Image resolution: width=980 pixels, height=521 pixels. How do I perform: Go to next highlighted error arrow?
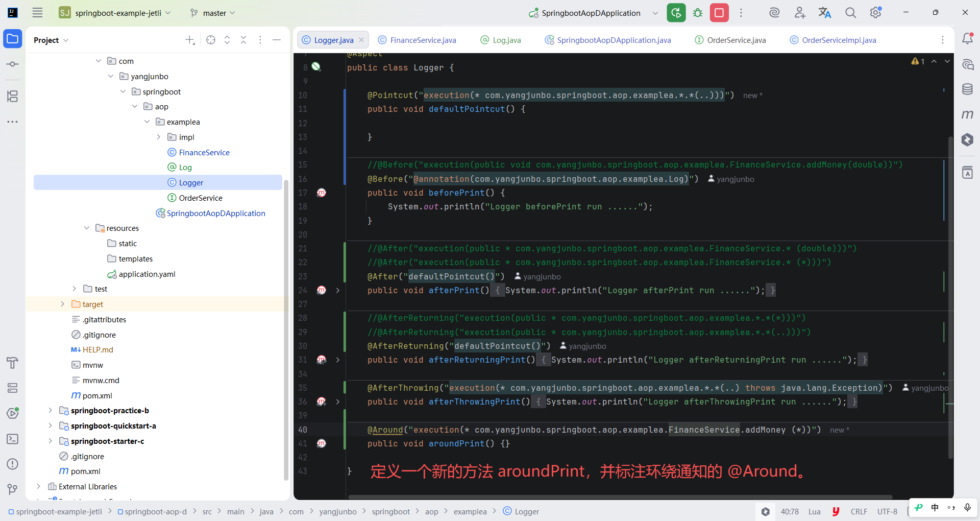(947, 61)
